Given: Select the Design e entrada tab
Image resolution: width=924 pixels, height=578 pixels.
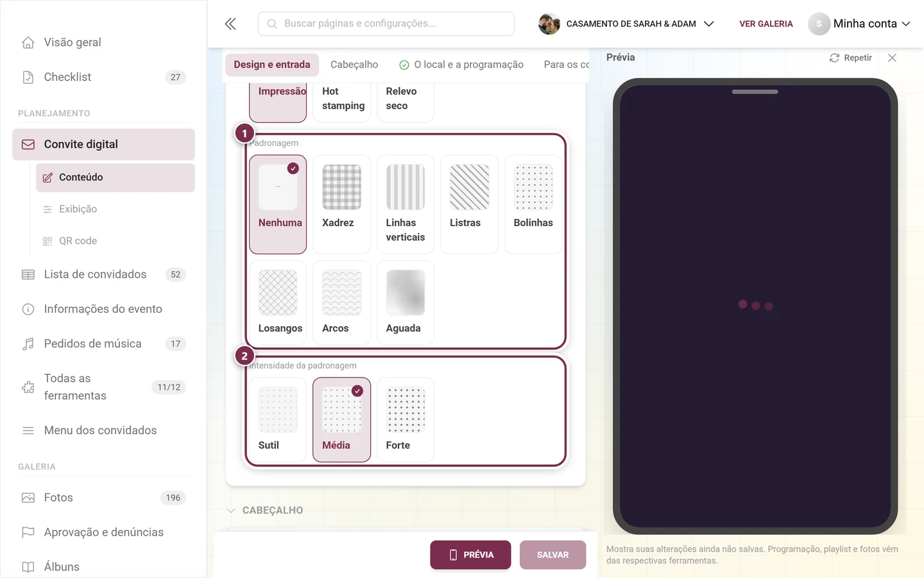Looking at the screenshot, I should click(272, 65).
